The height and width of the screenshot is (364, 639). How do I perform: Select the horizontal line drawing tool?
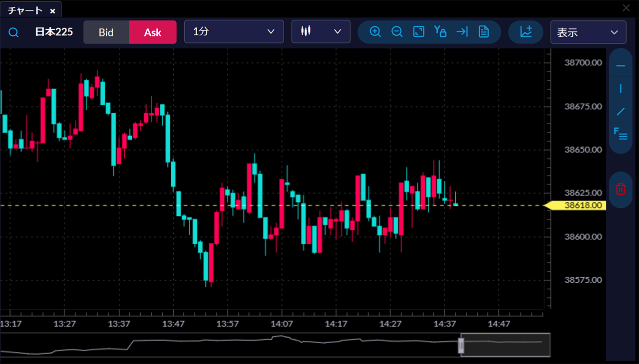tap(621, 66)
